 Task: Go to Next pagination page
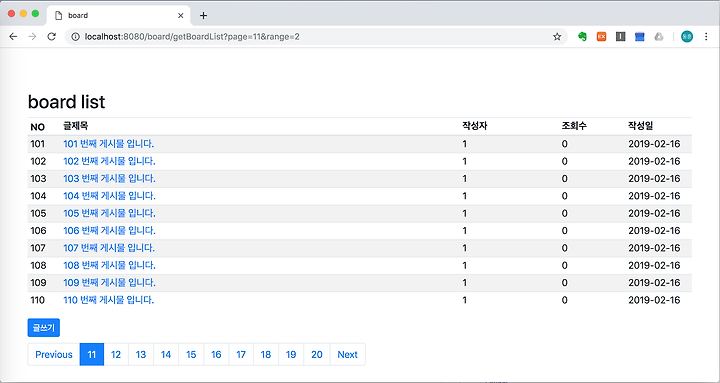348,355
